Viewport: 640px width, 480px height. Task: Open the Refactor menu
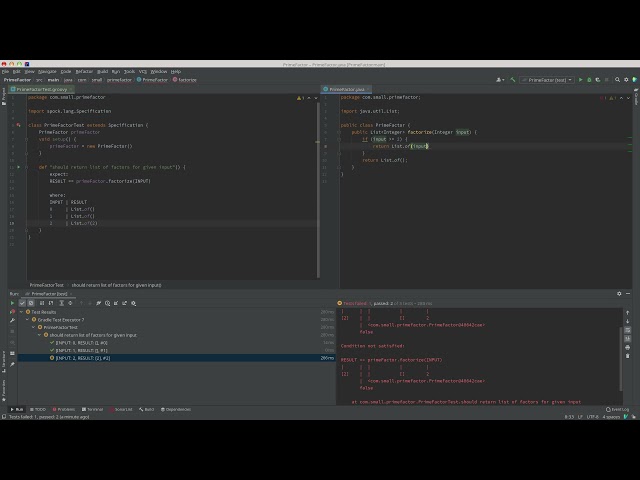click(84, 71)
